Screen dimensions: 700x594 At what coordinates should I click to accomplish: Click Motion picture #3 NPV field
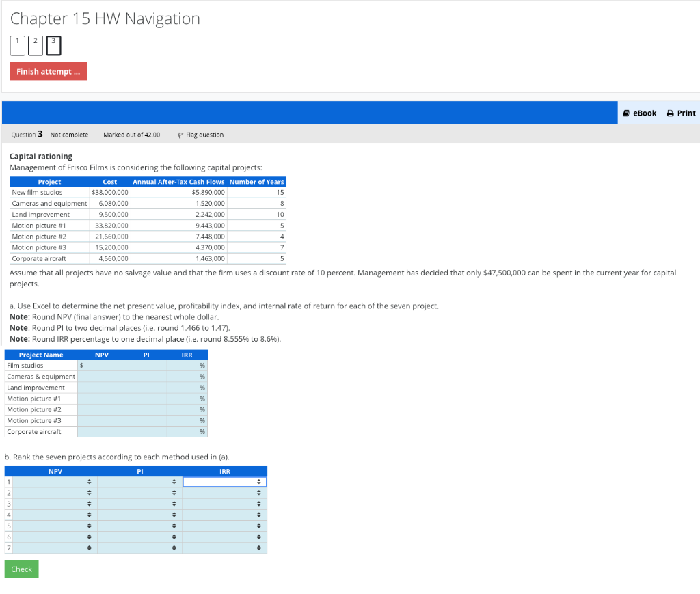tap(102, 421)
